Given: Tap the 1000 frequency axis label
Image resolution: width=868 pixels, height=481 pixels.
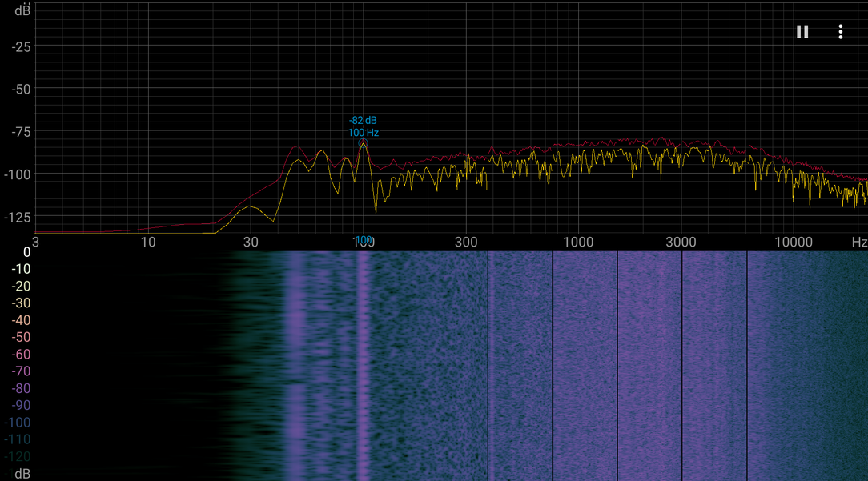Looking at the screenshot, I should click(x=578, y=242).
